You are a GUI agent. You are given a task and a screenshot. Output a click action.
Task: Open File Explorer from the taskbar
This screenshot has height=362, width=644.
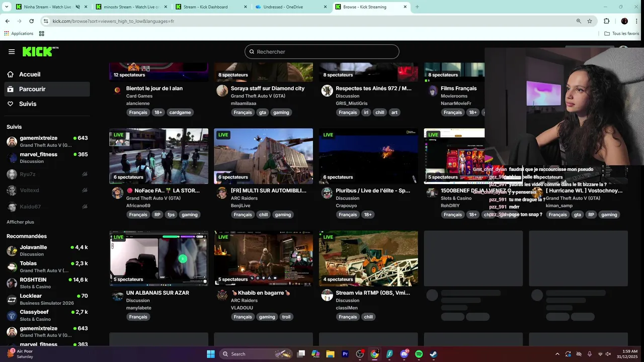(330, 354)
